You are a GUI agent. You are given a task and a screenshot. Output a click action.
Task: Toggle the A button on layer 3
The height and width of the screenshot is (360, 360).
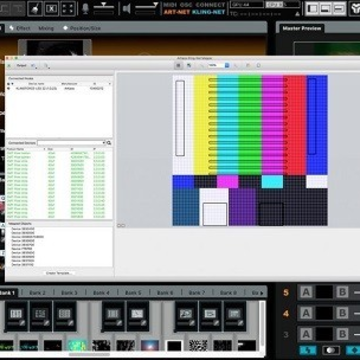tap(306, 334)
